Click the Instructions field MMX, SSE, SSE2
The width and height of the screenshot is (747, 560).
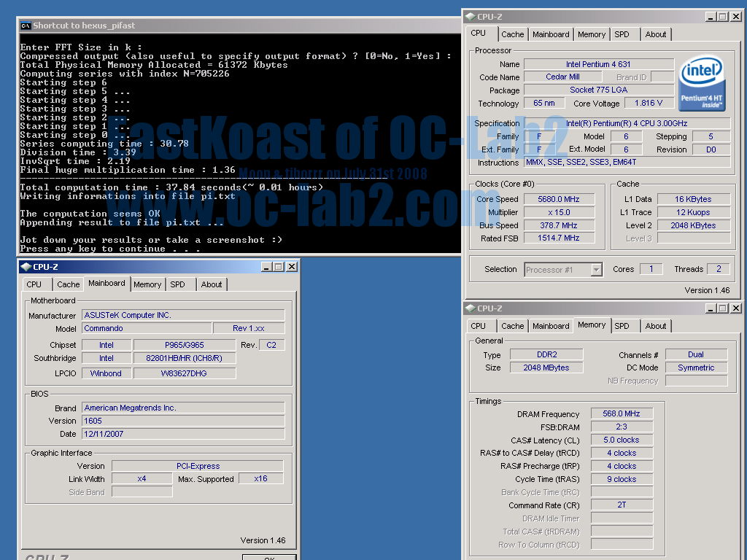pos(627,163)
